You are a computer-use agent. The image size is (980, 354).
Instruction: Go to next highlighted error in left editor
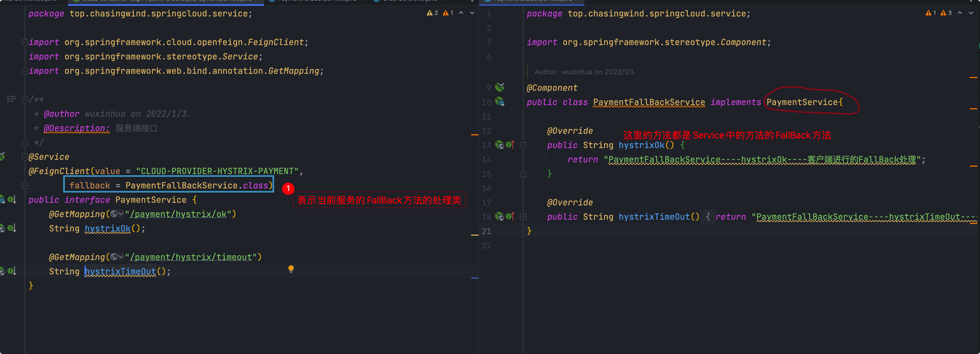tap(472, 13)
